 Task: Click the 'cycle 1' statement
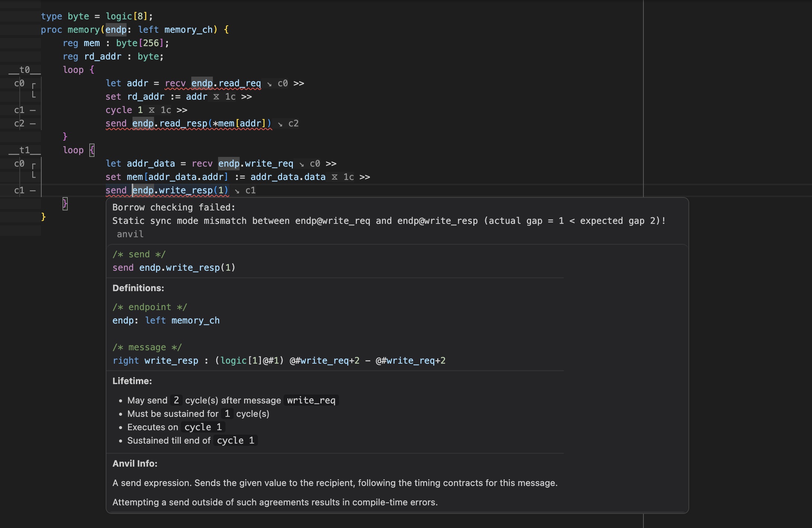pyautogui.click(x=124, y=110)
